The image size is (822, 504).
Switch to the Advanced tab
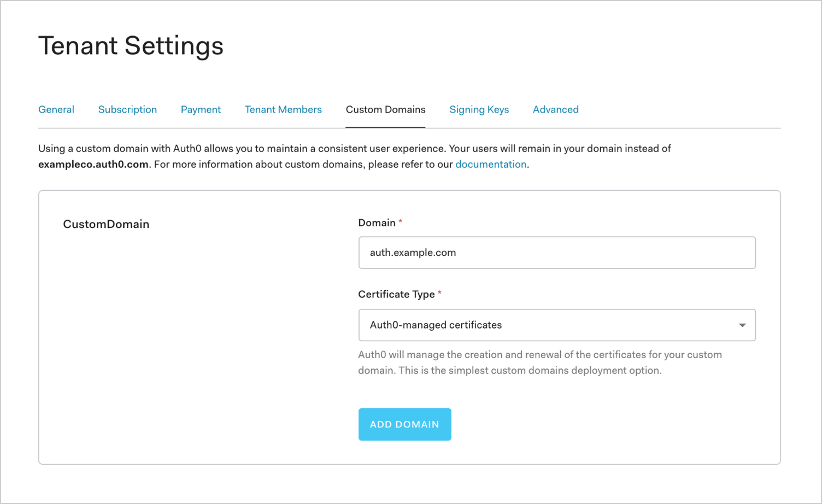click(555, 109)
